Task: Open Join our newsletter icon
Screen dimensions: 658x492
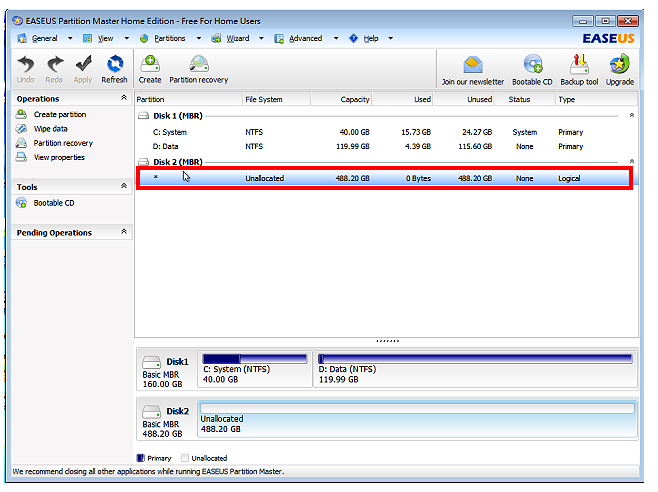Action: click(x=473, y=65)
